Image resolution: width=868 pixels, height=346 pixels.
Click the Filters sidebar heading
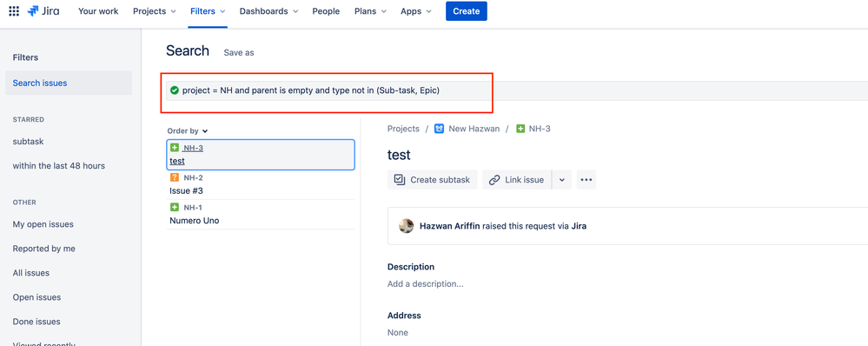coord(25,57)
